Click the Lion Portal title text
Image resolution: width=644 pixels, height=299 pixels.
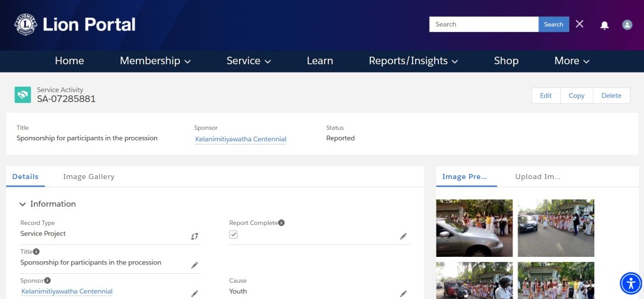(89, 24)
